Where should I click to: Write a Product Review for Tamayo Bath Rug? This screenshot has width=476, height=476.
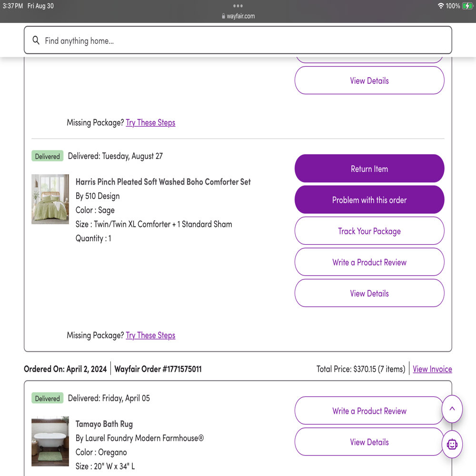point(369,411)
